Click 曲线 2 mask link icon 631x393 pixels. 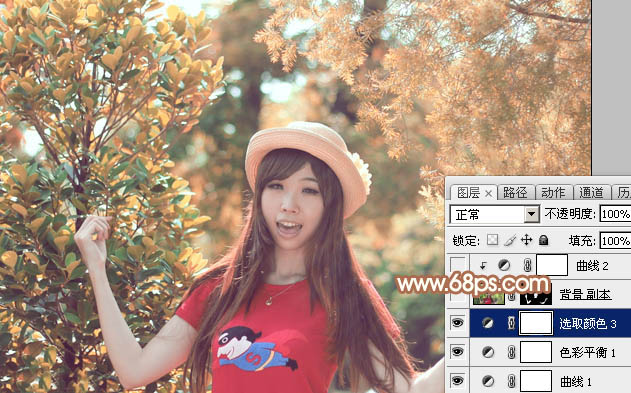click(528, 265)
